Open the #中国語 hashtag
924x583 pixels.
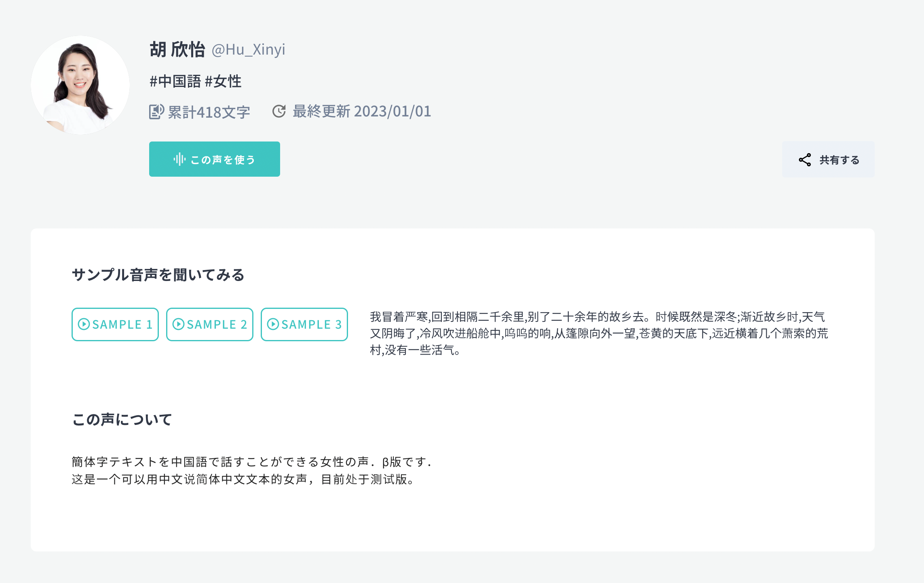[173, 81]
